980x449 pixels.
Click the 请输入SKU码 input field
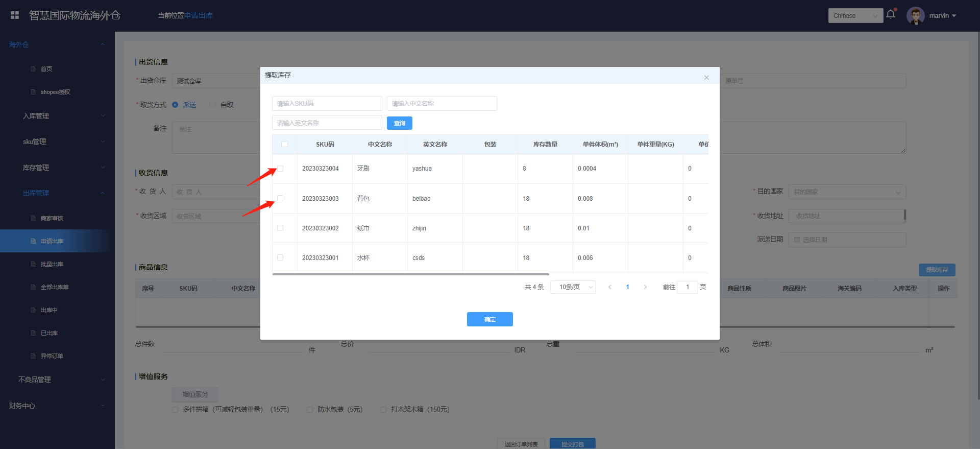pos(327,104)
